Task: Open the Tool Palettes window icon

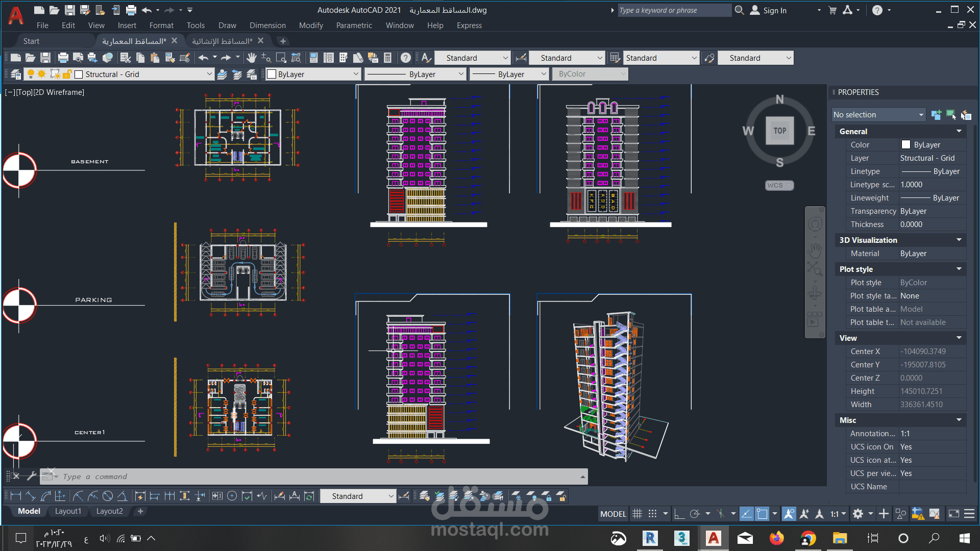Action: tap(344, 58)
